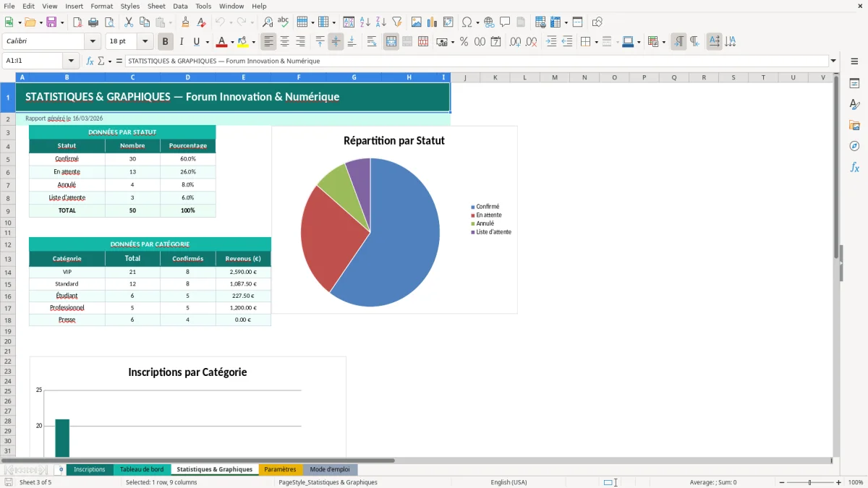Click the Insert Image icon

(x=417, y=22)
